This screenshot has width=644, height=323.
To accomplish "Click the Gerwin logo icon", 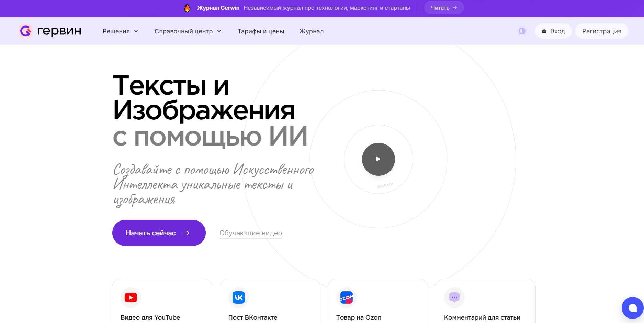I will (x=26, y=31).
